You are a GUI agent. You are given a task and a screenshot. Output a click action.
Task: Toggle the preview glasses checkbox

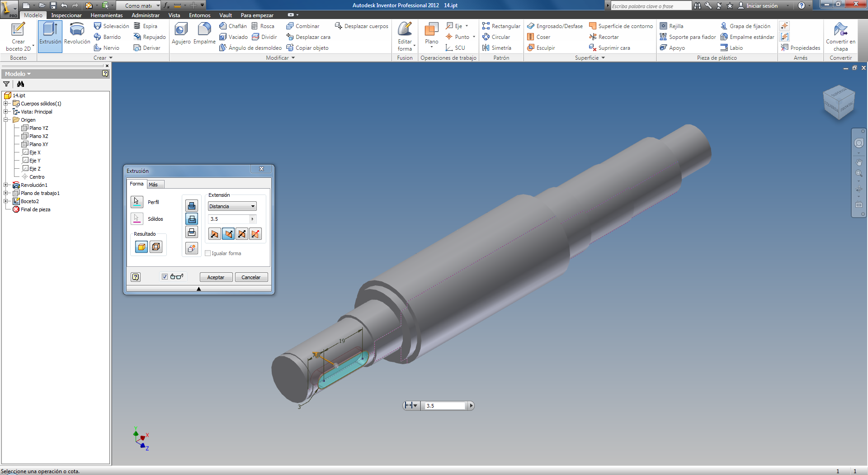[x=165, y=277]
